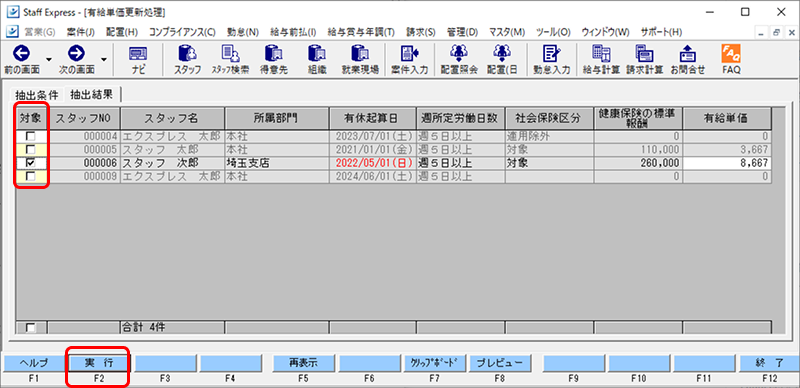This screenshot has height=388, width=800.
Task: Open the 配置(日 toolbar icon
Action: pyautogui.click(x=502, y=54)
